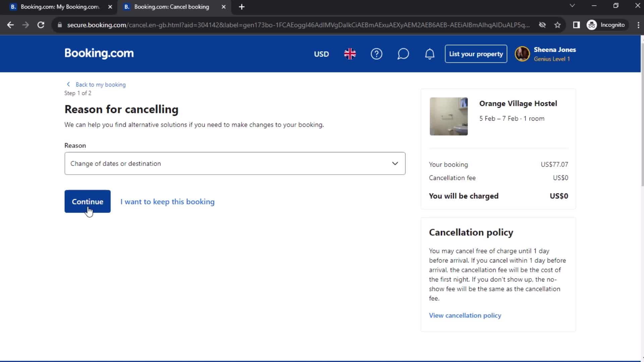Click the US$77.07 booking price
Image resolution: width=644 pixels, height=362 pixels.
coord(554,165)
